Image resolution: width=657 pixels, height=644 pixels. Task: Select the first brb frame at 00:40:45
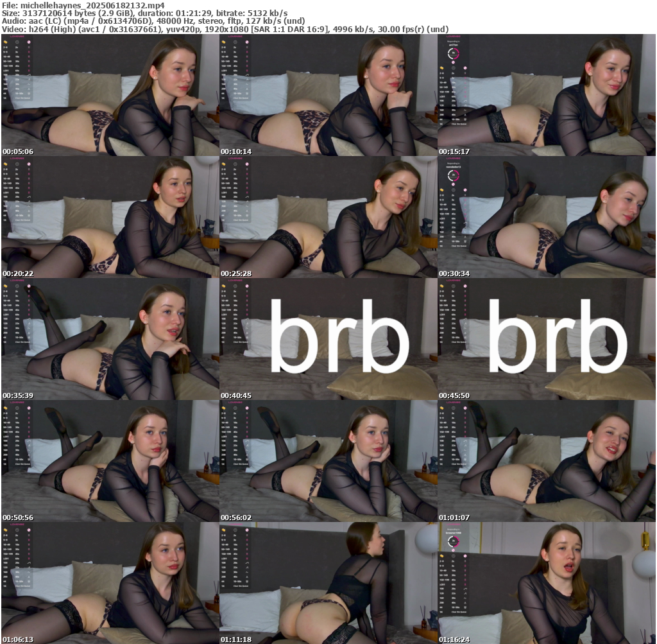(328, 338)
